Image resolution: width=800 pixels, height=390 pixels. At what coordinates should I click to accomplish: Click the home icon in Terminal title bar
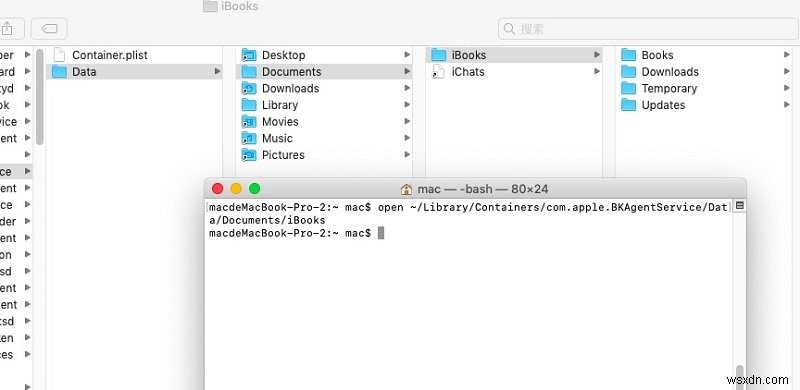pos(406,189)
